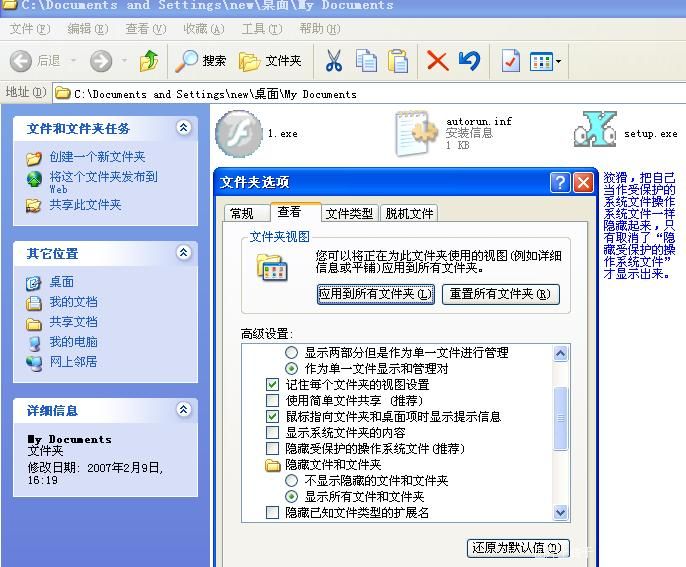Viewport: 686px width, 567px height.
Task: Click the blue Undo arrow icon
Action: click(469, 61)
